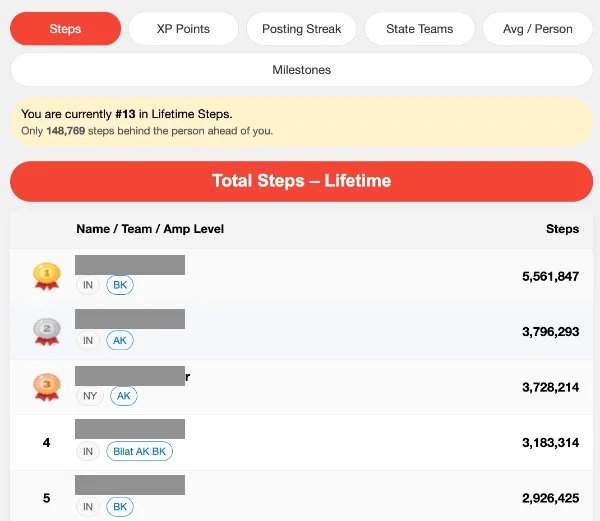Click the Bilat AK BK badge
Viewport: 600px width, 521px height.
click(x=140, y=451)
